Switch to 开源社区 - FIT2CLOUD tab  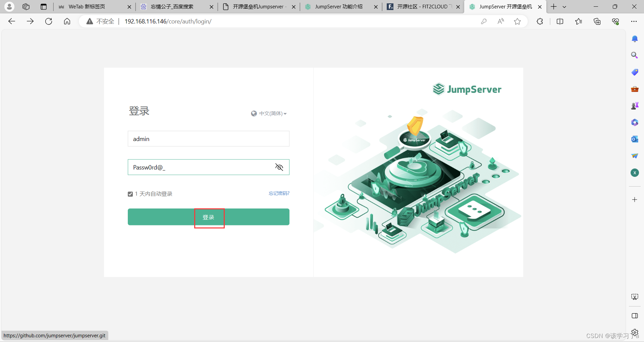pos(423,7)
